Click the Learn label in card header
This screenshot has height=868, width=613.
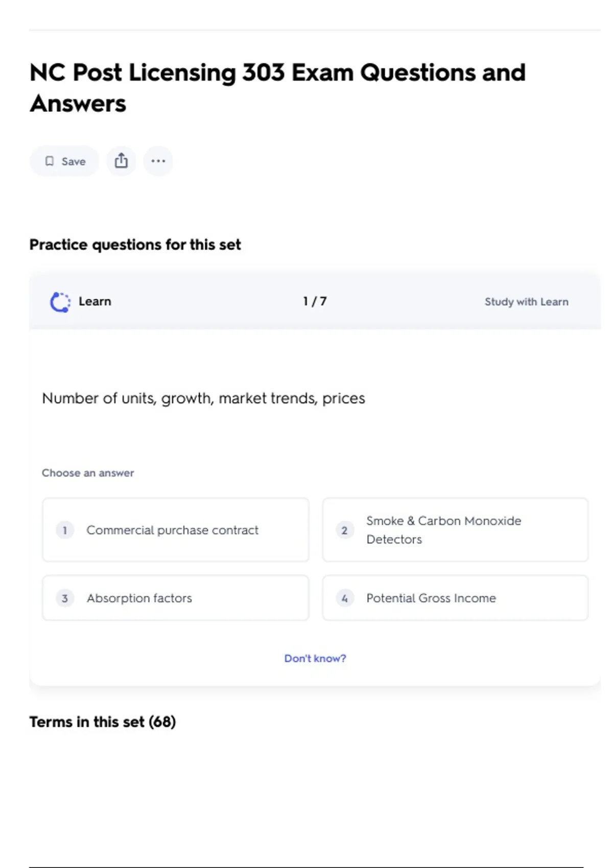(95, 301)
